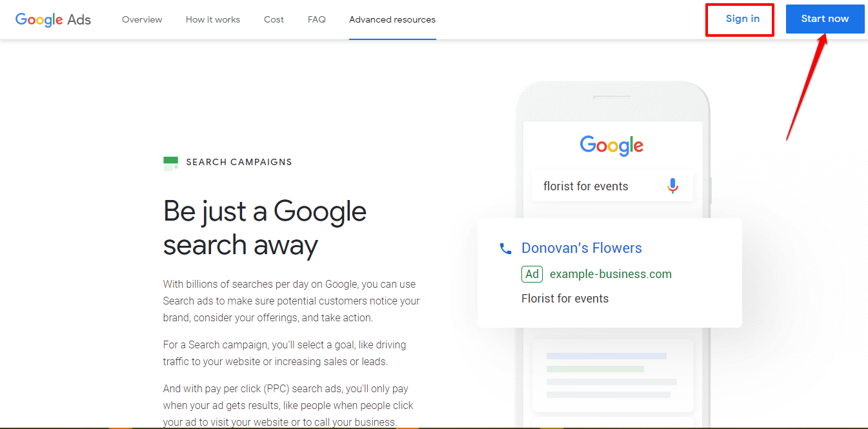Go to How it works
The width and height of the screenshot is (868, 429).
(x=213, y=19)
